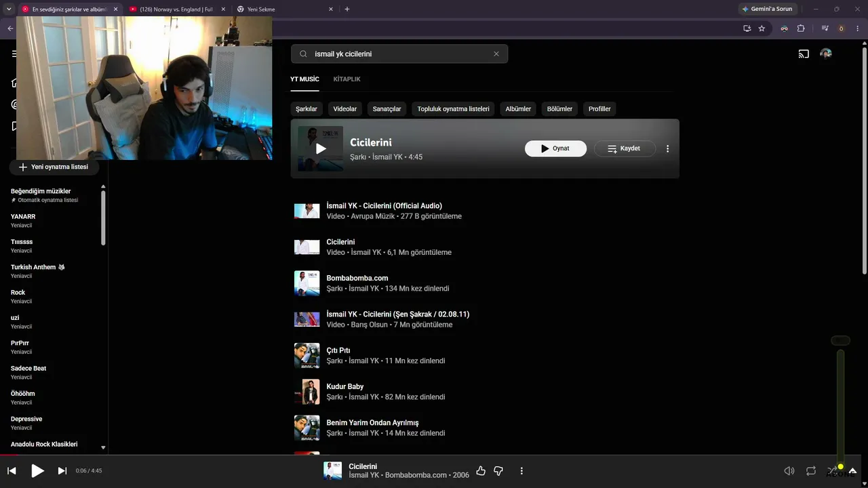Image resolution: width=868 pixels, height=488 pixels.
Task: Toggle repeat mode in the player bar
Action: tap(811, 470)
